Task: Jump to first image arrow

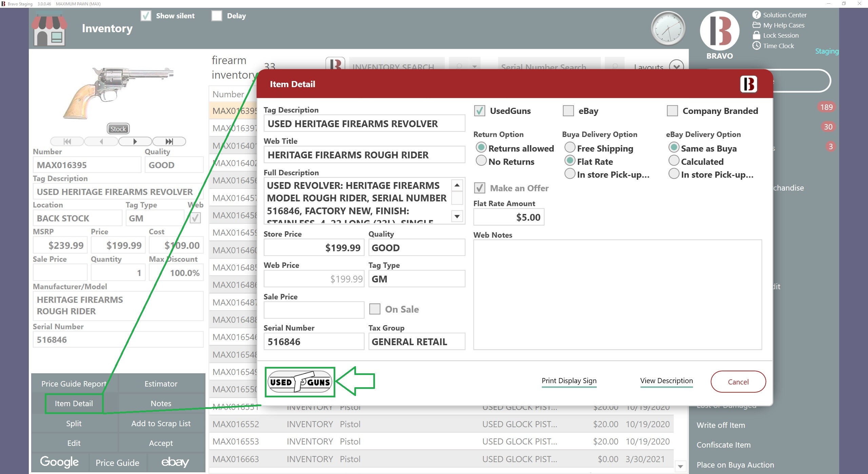Action: tap(67, 141)
